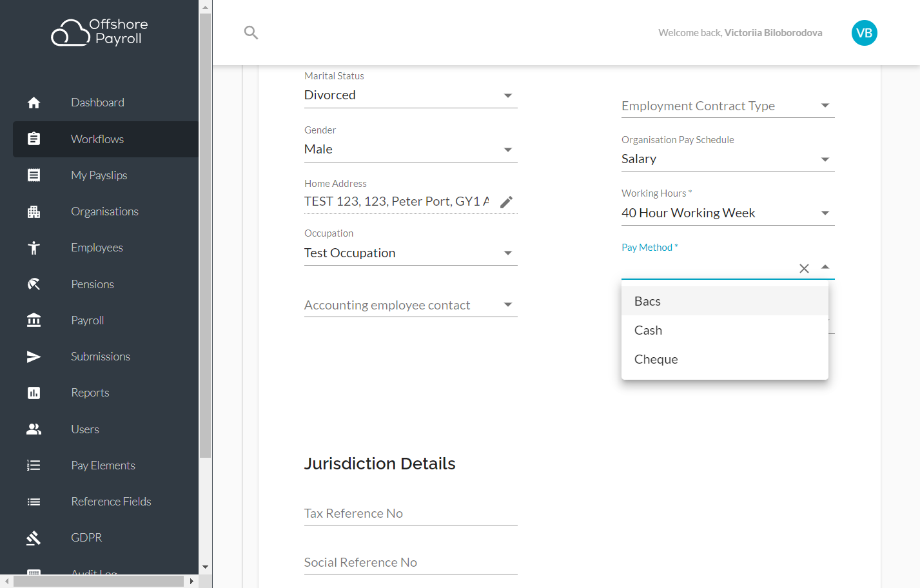Click the Reports chart icon
Image resolution: width=920 pixels, height=588 pixels.
tap(34, 393)
